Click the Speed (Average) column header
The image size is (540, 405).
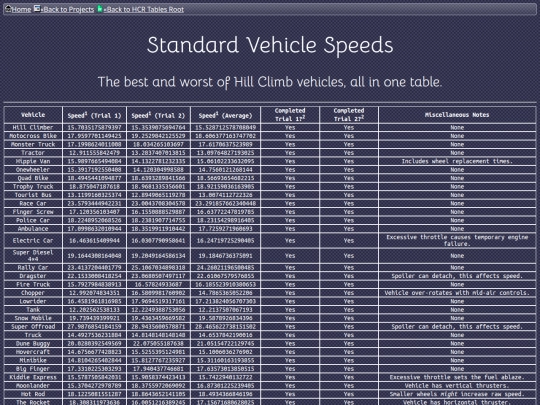225,115
